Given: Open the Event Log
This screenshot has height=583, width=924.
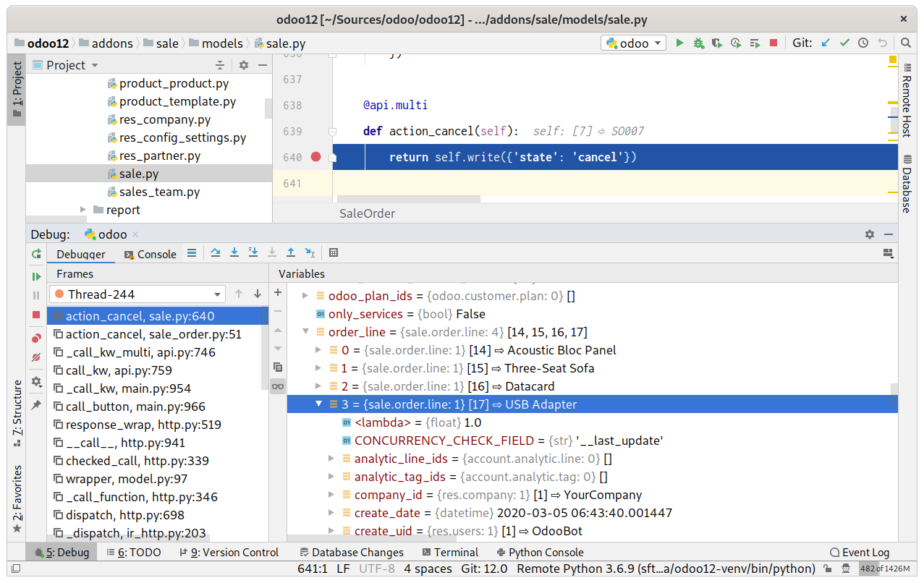Looking at the screenshot, I should 860,552.
